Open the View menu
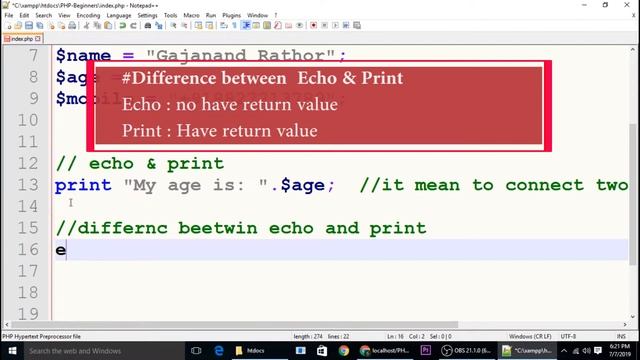Image resolution: width=640 pixels, height=360 pixels. tap(64, 16)
